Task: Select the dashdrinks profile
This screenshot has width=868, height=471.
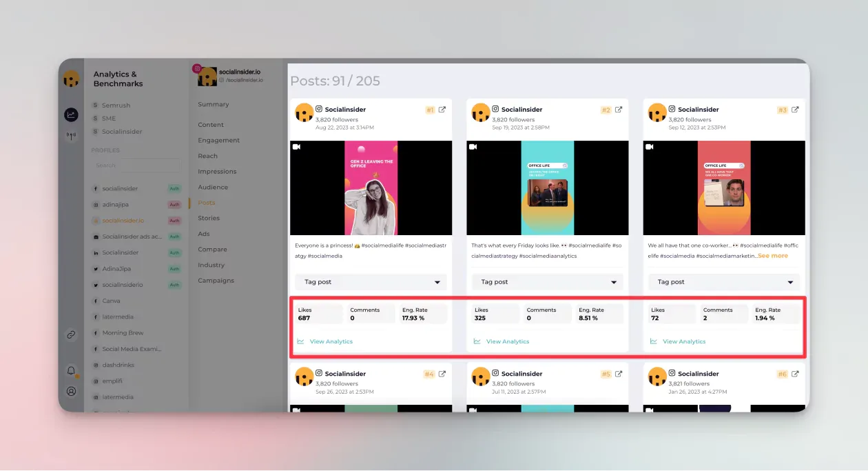Action: pos(118,365)
